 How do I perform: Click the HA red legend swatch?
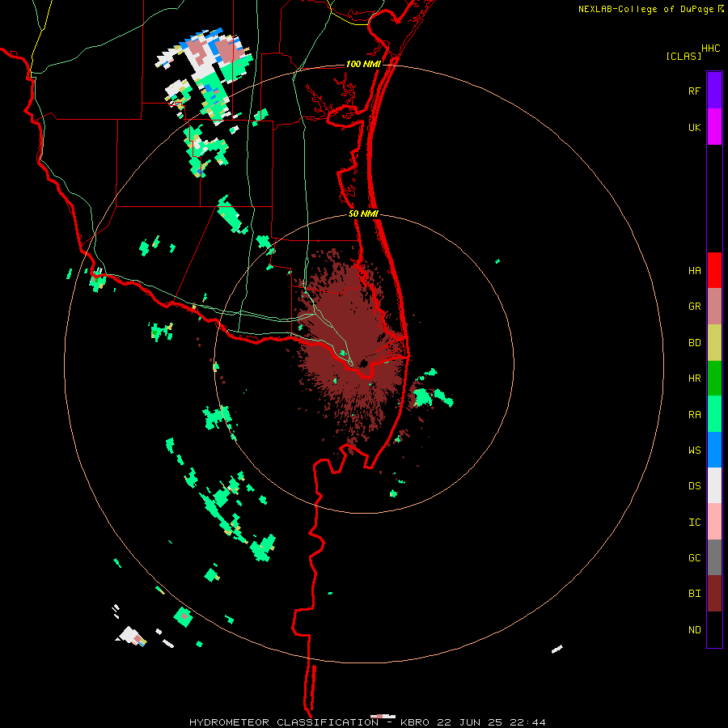coord(714,270)
